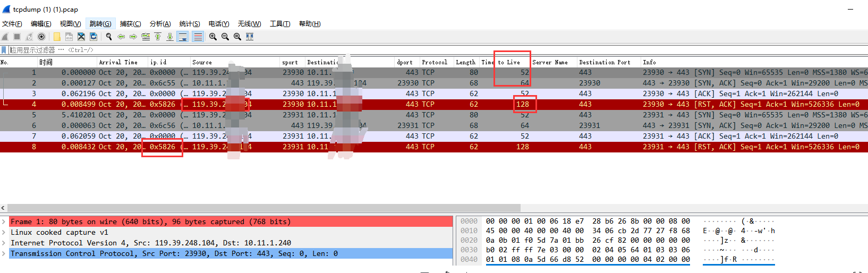868x273 pixels.
Task: Toggle packet list colorization
Action: click(x=198, y=37)
